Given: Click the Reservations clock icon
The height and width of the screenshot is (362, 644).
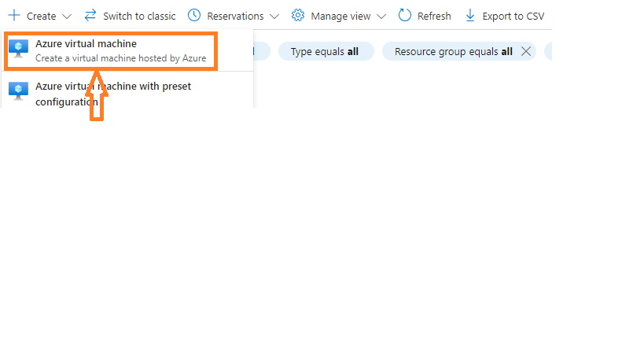Looking at the screenshot, I should (x=194, y=16).
